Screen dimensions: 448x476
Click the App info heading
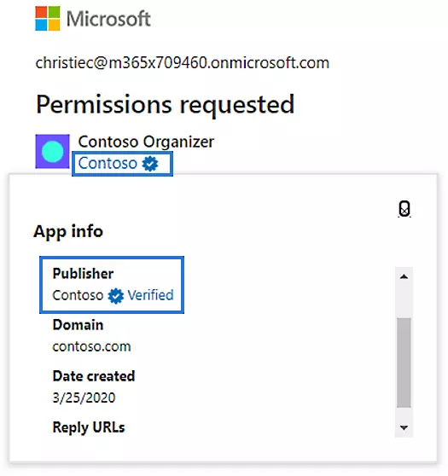(x=68, y=232)
